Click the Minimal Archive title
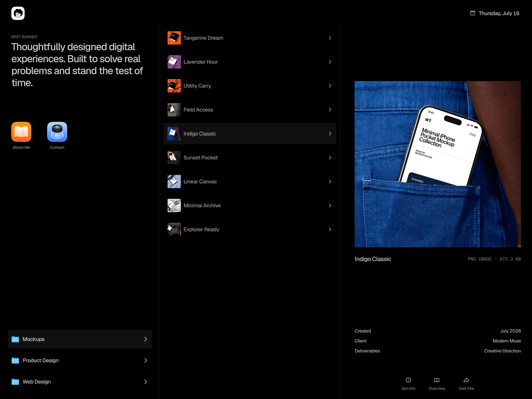 pyautogui.click(x=202, y=205)
